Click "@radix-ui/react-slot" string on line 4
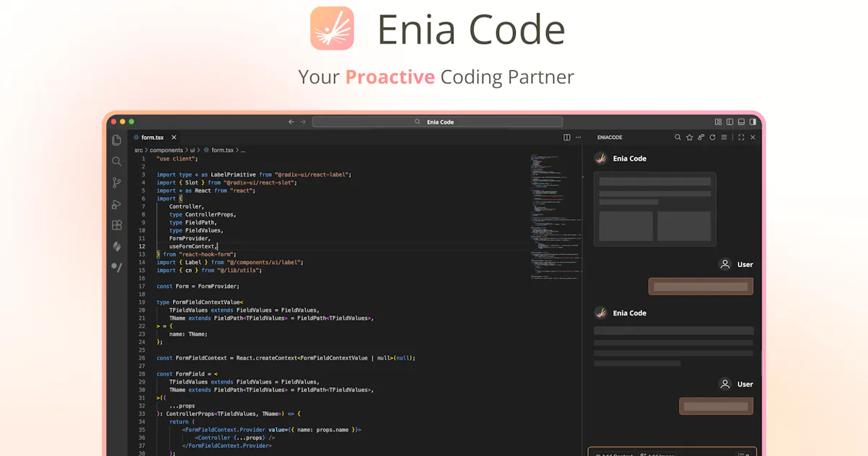This screenshot has width=868, height=456. tap(260, 182)
